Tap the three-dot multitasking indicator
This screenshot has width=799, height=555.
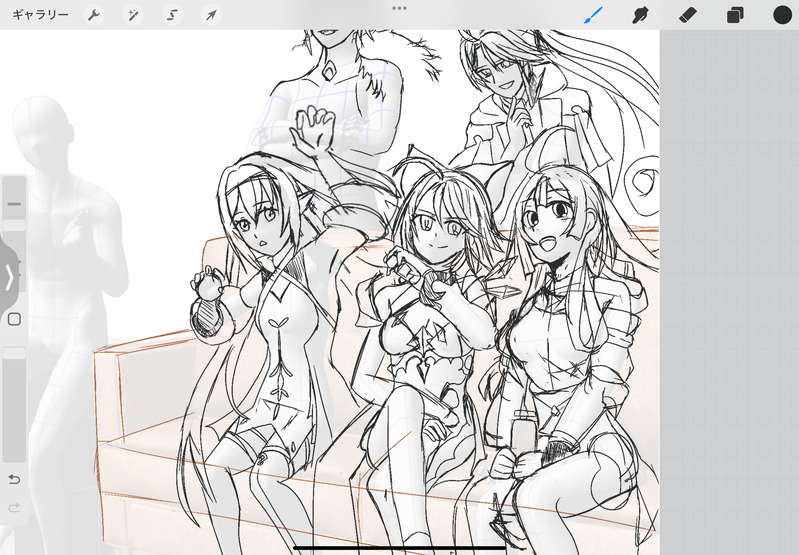(400, 8)
